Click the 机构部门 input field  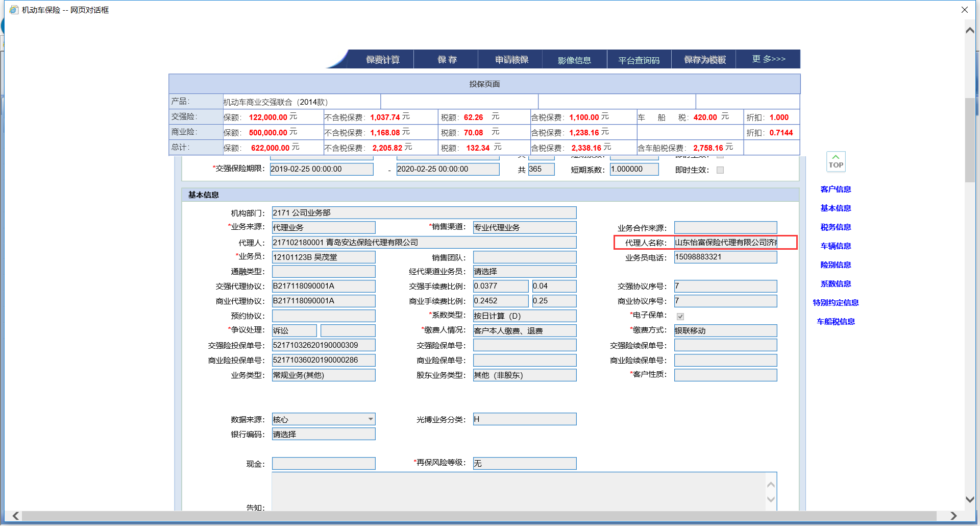pos(424,212)
